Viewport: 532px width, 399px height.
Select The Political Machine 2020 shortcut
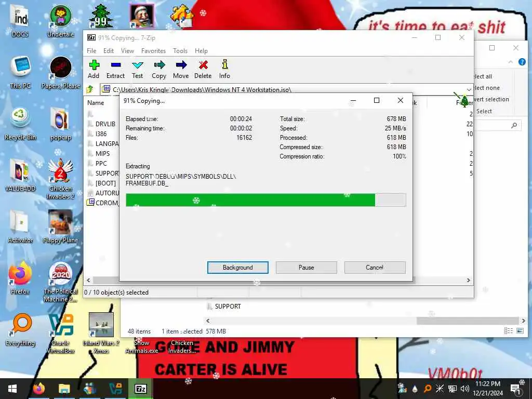(x=60, y=282)
